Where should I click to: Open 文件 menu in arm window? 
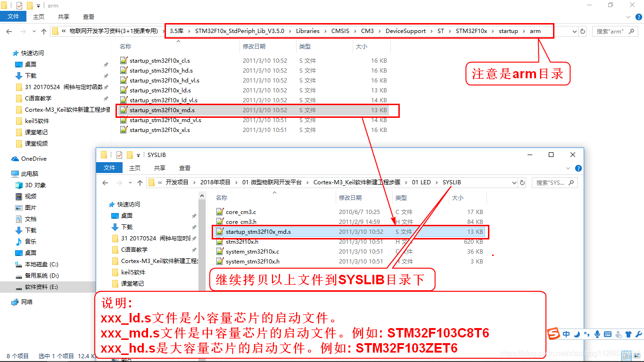coord(14,16)
